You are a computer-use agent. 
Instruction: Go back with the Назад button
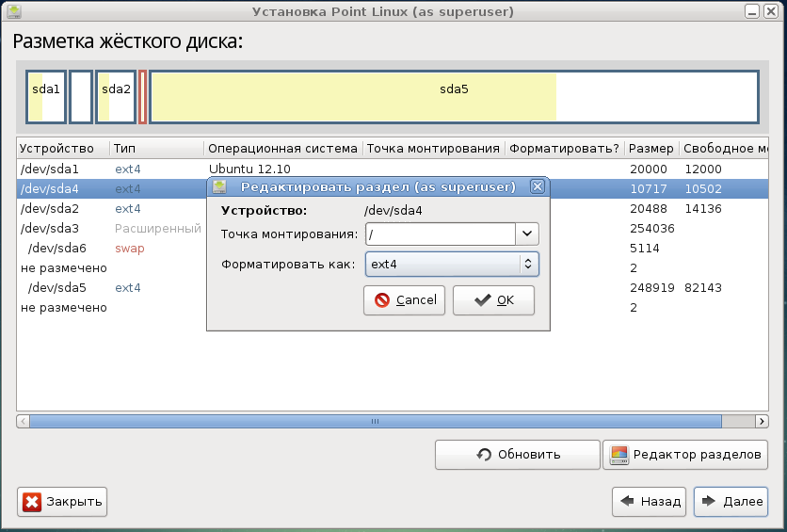[x=649, y=501]
